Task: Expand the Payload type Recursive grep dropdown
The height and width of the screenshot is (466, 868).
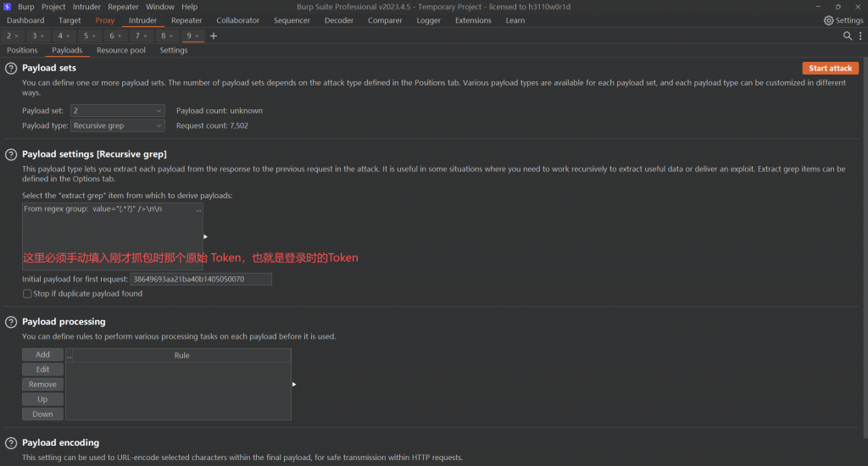Action: click(117, 125)
